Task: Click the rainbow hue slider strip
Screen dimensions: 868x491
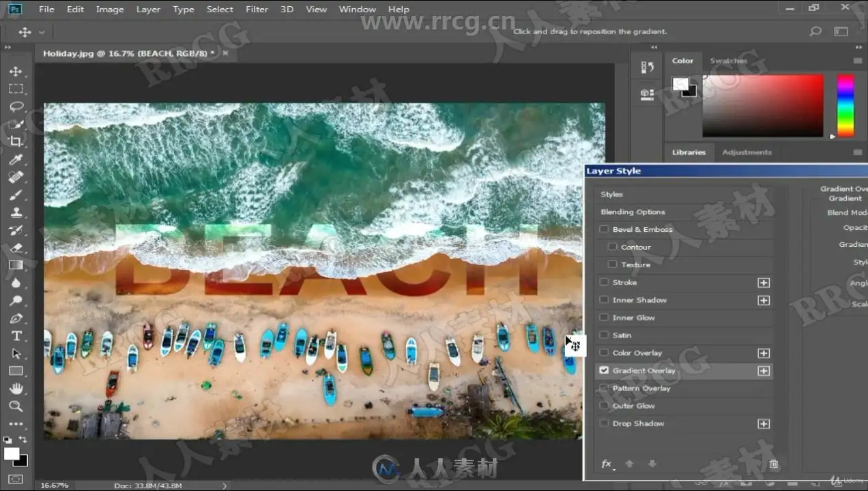Action: pyautogui.click(x=845, y=106)
